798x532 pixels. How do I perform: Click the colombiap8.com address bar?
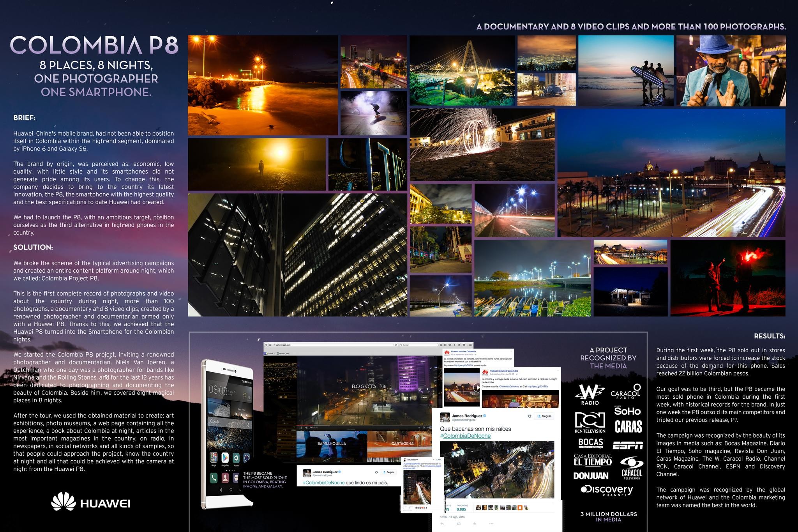[x=283, y=345]
